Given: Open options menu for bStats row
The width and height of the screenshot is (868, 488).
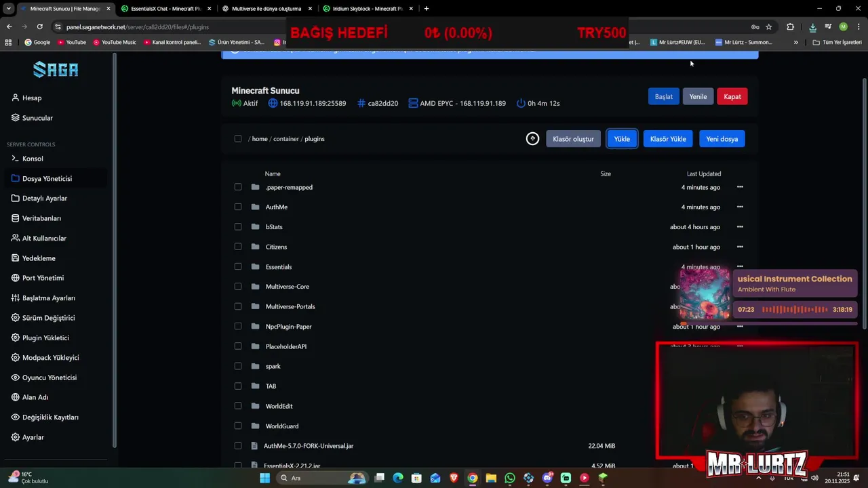Looking at the screenshot, I should [x=740, y=227].
